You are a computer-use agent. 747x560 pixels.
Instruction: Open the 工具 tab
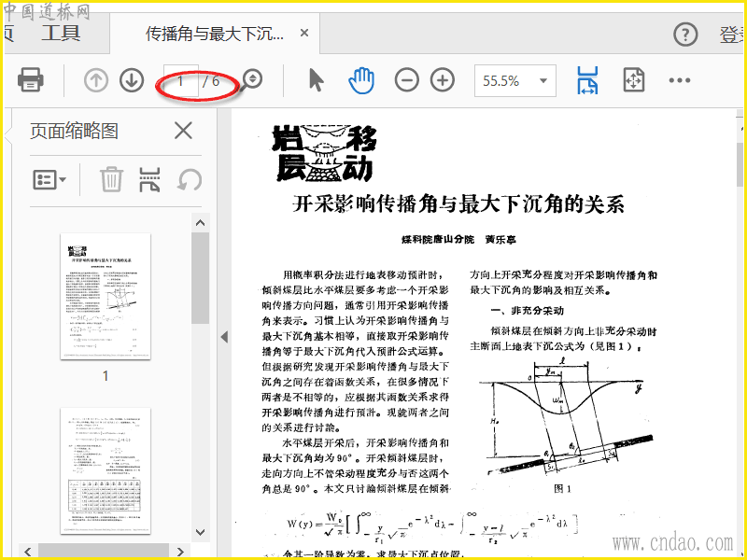tap(61, 34)
